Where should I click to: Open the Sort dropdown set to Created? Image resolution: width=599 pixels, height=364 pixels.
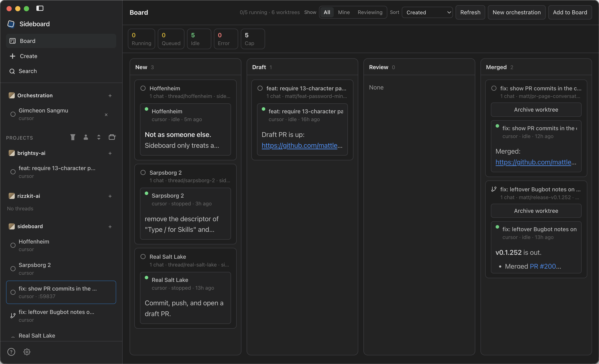[427, 12]
